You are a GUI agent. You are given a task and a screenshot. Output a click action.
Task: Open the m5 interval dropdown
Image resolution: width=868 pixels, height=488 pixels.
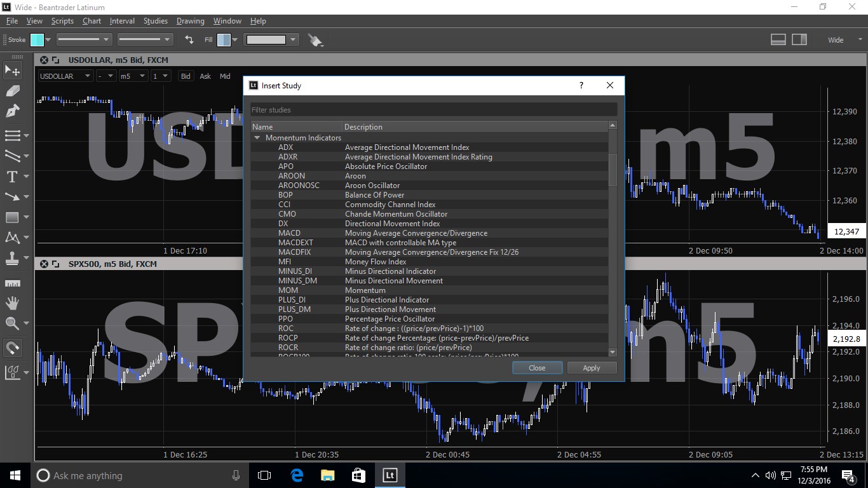tap(133, 76)
